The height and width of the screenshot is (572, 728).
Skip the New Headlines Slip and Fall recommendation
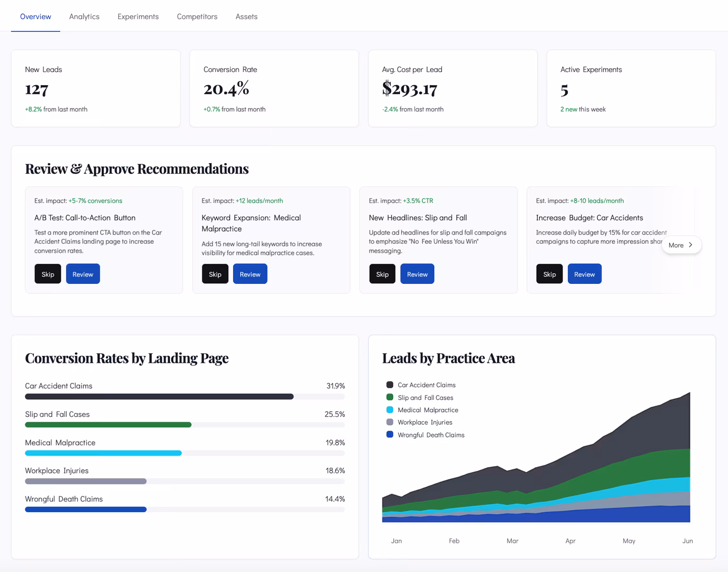pos(383,274)
